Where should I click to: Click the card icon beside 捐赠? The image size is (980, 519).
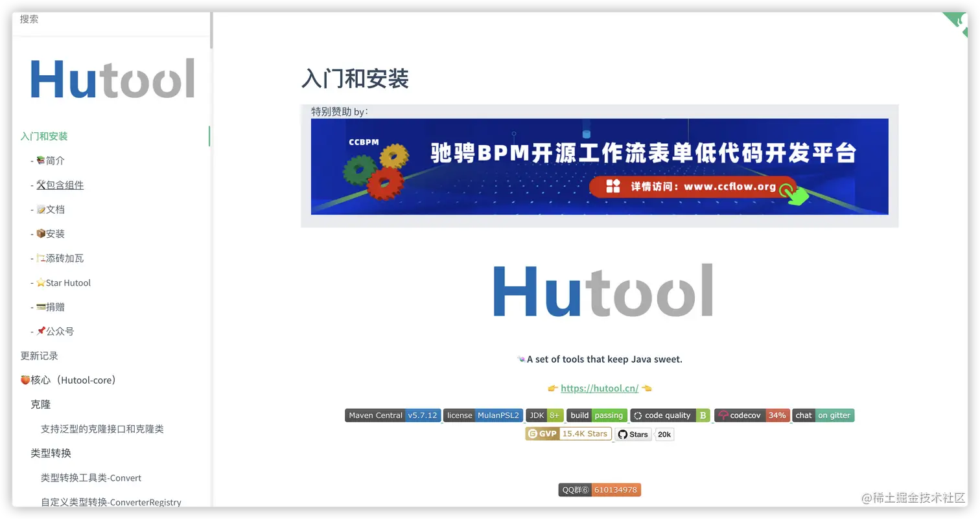pyautogui.click(x=41, y=306)
